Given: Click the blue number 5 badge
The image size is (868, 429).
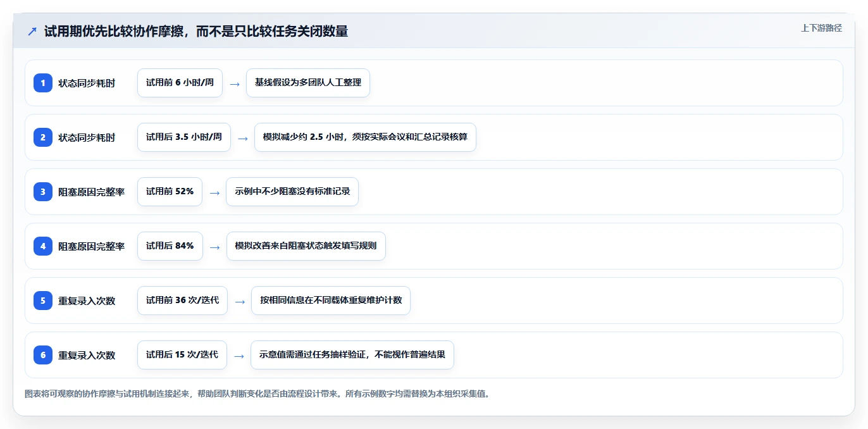Looking at the screenshot, I should click(43, 301).
